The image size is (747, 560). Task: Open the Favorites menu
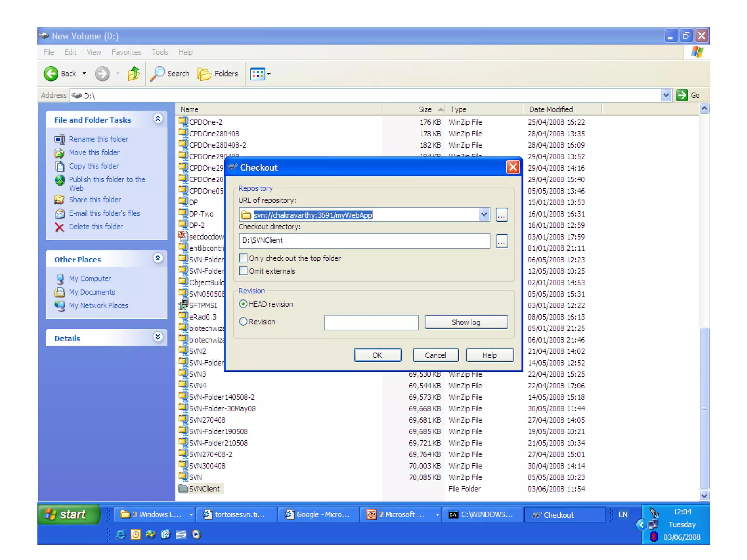(x=126, y=52)
